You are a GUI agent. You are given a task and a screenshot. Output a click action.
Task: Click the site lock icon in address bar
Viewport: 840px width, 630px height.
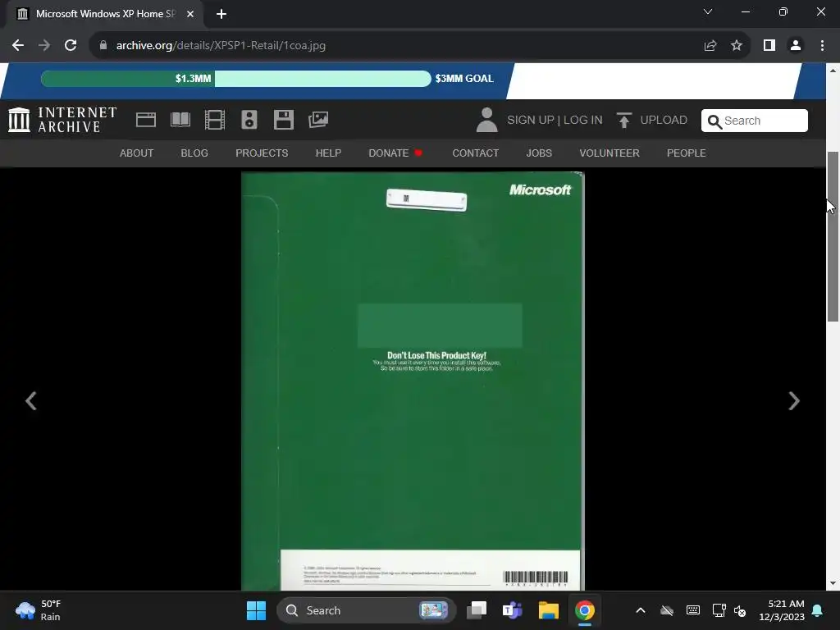[103, 46]
